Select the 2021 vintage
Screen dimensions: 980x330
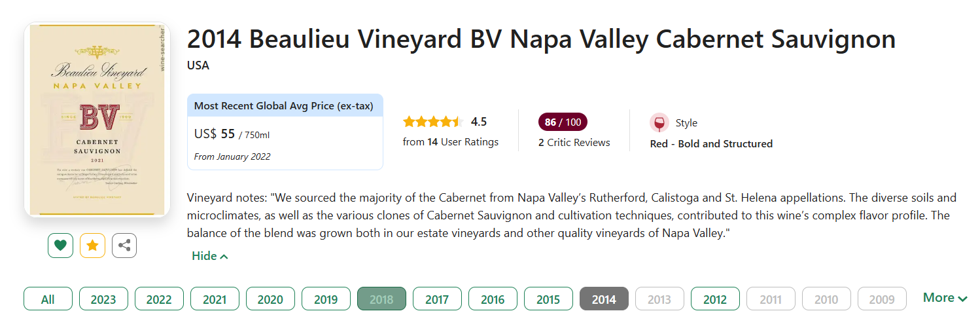[x=215, y=299]
